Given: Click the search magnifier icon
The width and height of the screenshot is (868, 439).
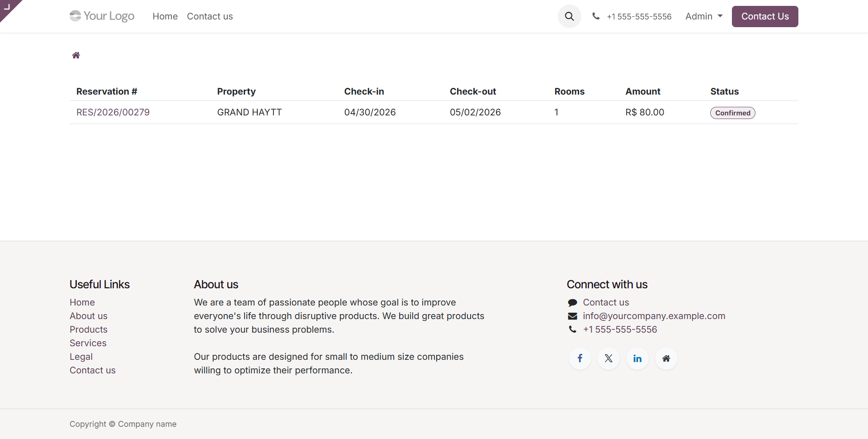Looking at the screenshot, I should click(569, 16).
